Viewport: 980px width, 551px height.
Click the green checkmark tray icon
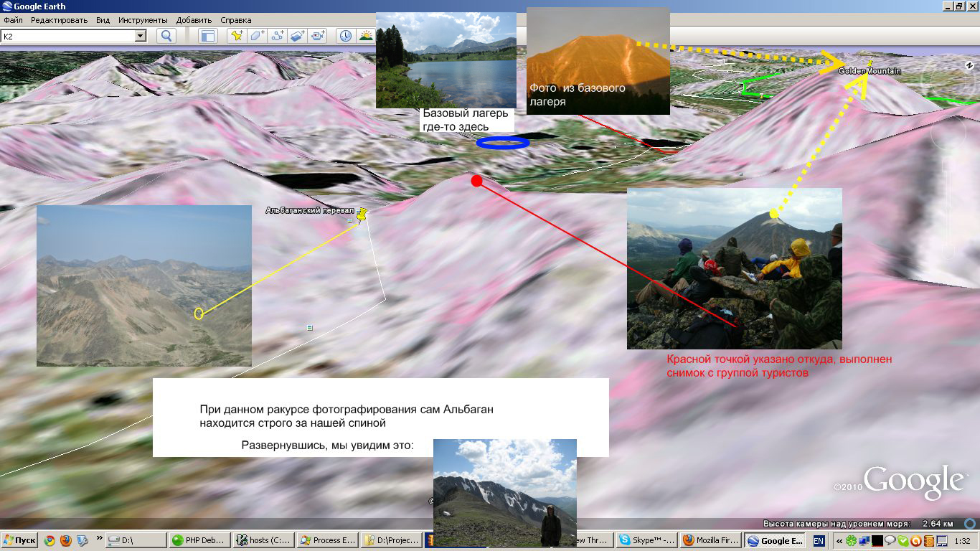903,541
